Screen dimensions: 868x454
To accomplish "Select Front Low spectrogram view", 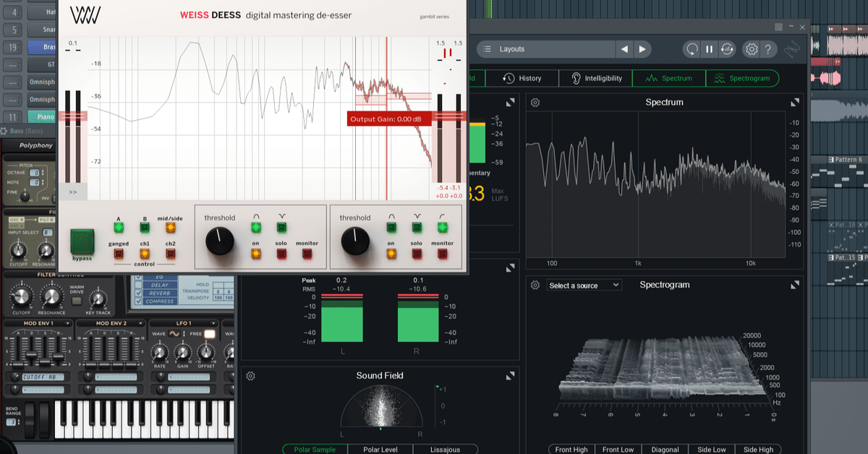I will [x=618, y=449].
